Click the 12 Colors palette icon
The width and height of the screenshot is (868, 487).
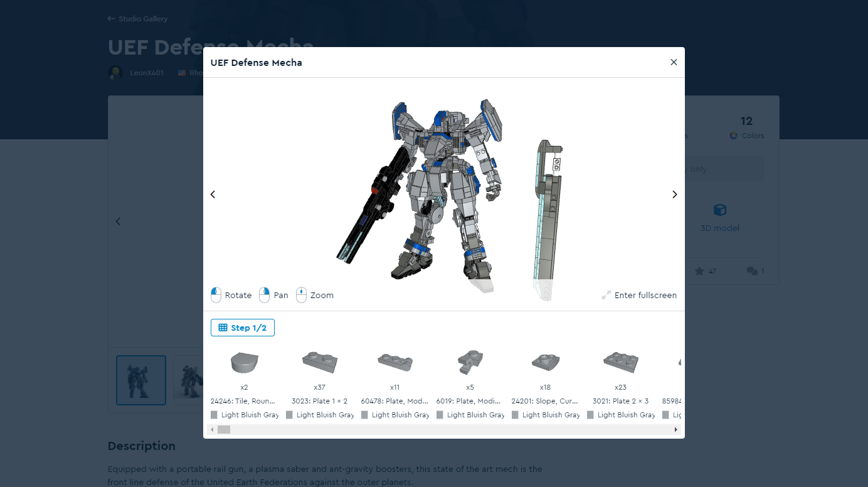[734, 136]
